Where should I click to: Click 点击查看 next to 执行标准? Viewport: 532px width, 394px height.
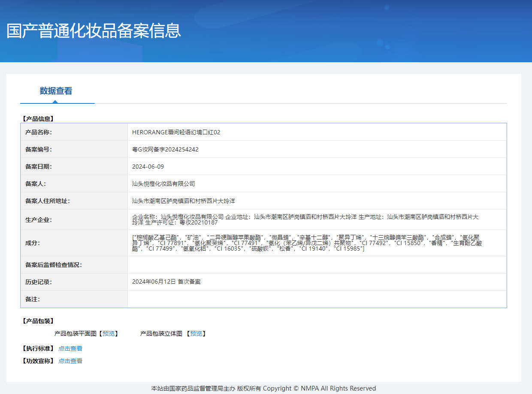tap(70, 349)
